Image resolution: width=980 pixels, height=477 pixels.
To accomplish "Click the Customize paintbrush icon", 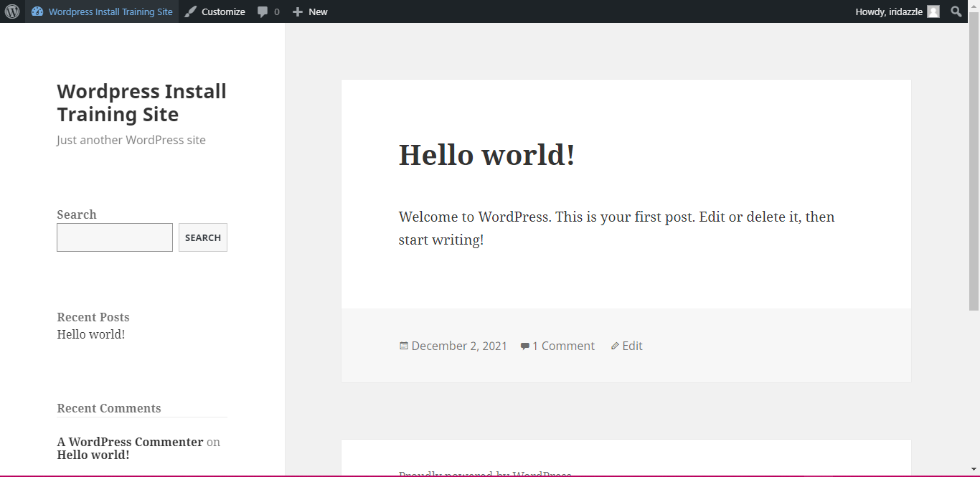I will (x=190, y=11).
